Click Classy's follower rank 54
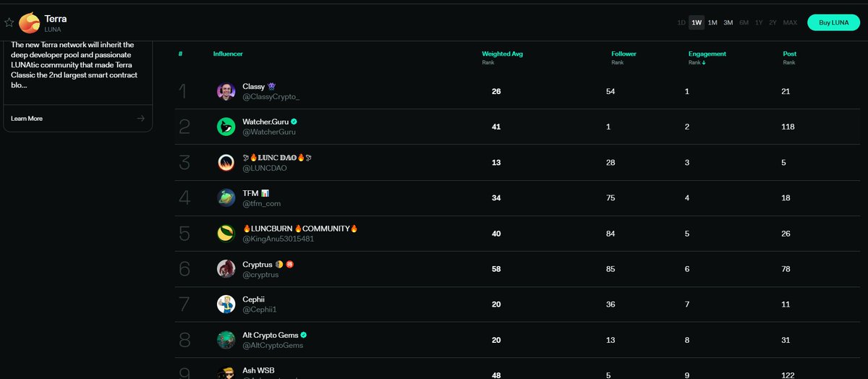868x379 pixels. tap(610, 91)
